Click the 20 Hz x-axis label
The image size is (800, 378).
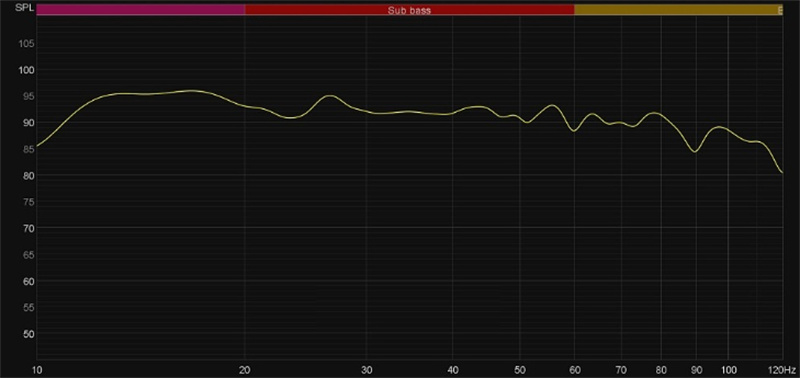pyautogui.click(x=245, y=369)
